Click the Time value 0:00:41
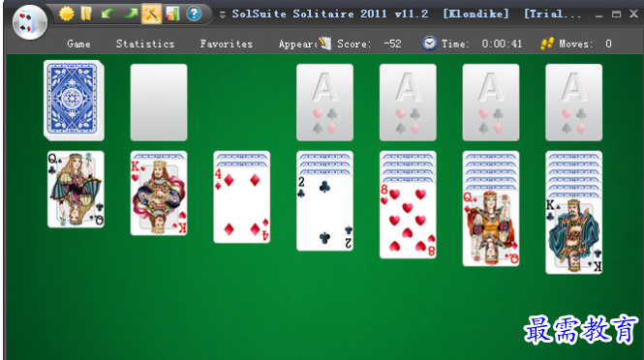 click(502, 44)
